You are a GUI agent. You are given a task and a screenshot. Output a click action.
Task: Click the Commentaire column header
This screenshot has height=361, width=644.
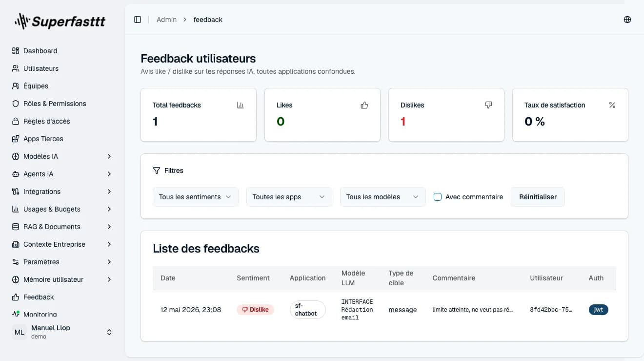coord(454,278)
